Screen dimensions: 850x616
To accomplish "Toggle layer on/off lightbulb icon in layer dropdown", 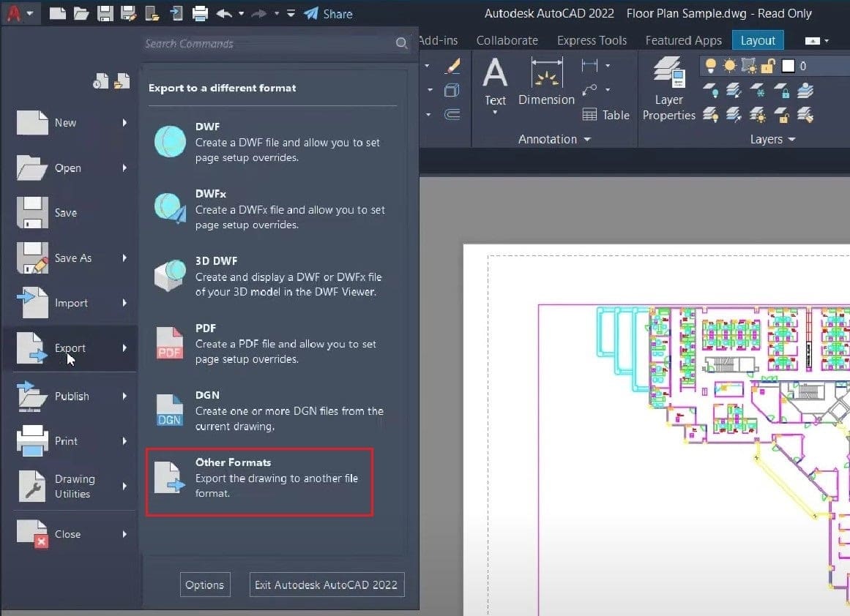I will click(710, 66).
